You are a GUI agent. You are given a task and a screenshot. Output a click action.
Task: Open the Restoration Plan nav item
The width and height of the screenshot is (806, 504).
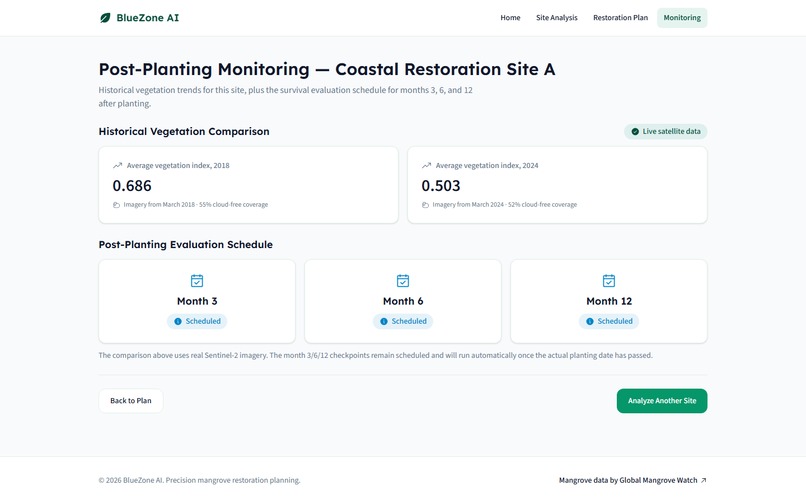[620, 18]
